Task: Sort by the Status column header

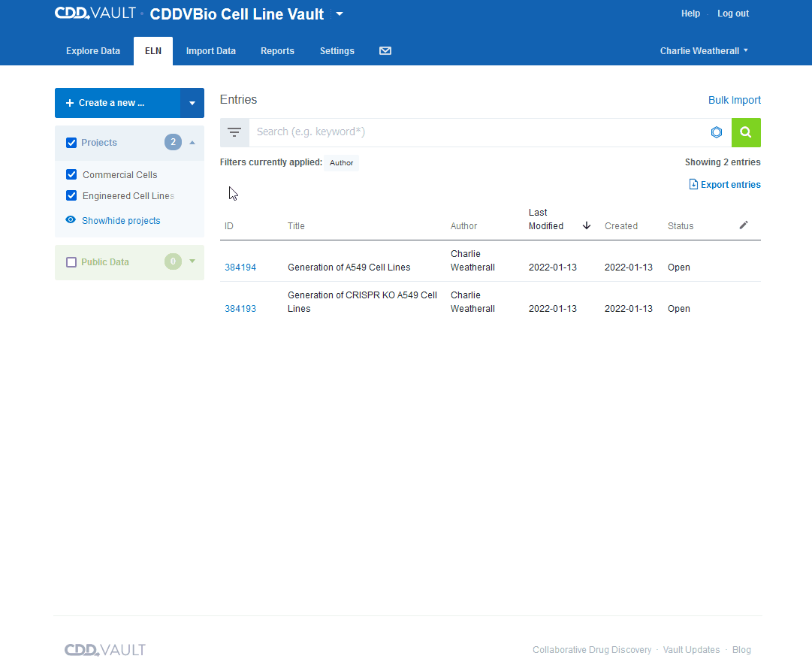Action: click(x=681, y=226)
